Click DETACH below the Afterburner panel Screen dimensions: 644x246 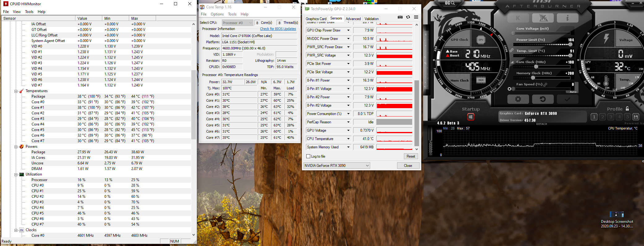click(541, 124)
